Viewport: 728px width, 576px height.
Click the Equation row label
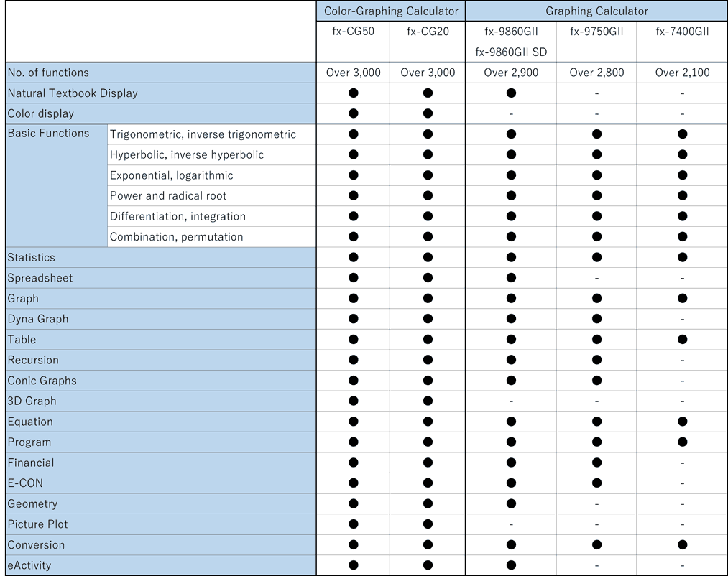click(30, 422)
